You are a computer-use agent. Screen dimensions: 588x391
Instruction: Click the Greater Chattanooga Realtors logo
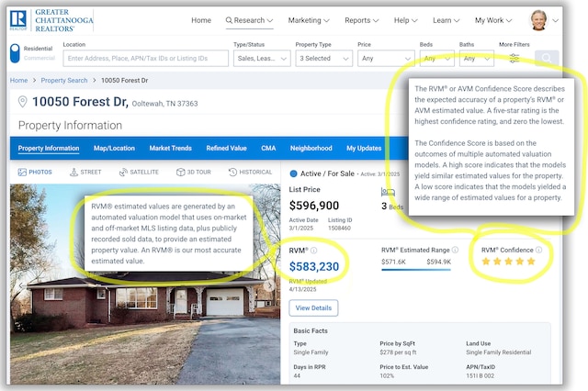[x=52, y=20]
